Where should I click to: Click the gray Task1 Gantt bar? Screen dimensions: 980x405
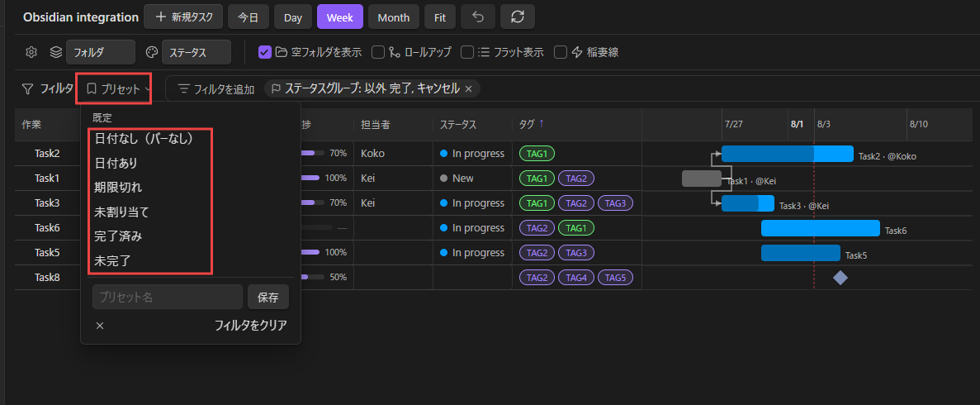click(x=702, y=179)
